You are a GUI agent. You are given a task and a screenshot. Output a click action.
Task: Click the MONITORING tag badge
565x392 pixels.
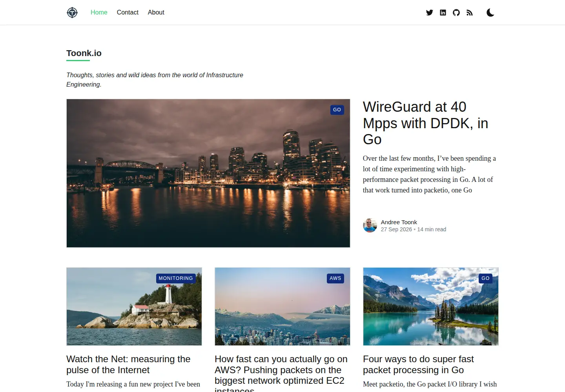point(176,278)
